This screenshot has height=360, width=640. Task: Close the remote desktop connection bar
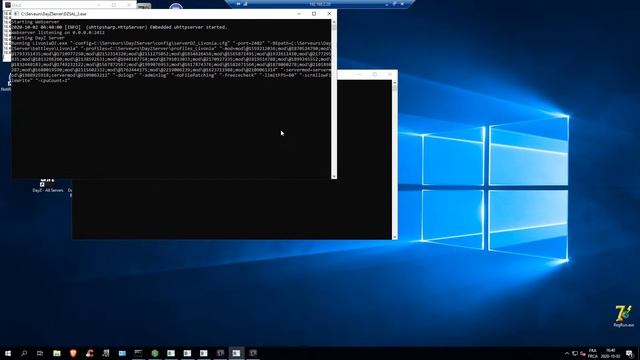402,4
